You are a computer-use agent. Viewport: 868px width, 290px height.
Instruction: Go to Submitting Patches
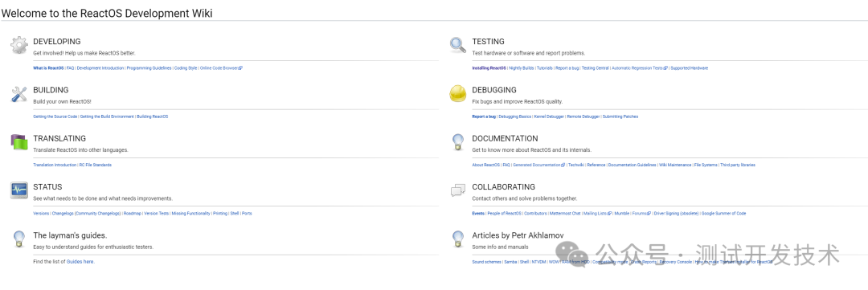620,116
